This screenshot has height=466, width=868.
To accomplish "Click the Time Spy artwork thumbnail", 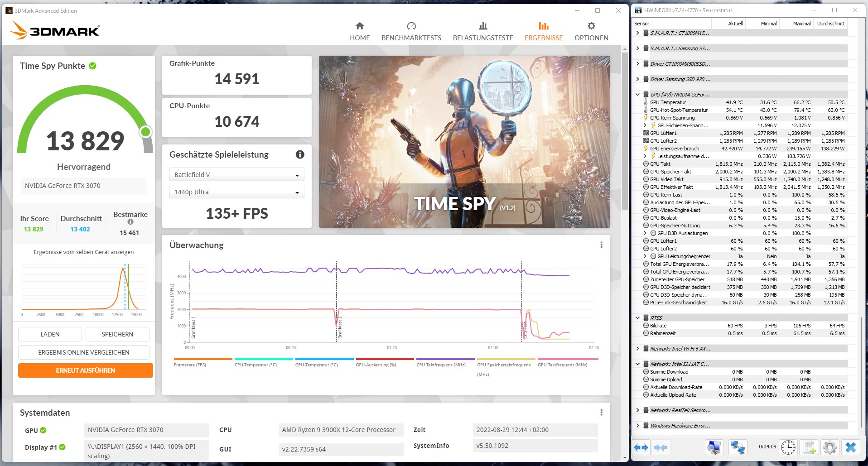I will tap(464, 142).
